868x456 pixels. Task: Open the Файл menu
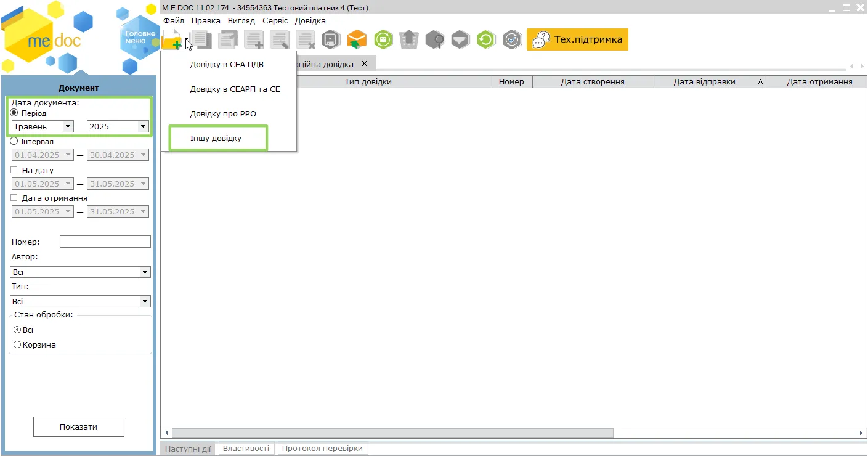pyautogui.click(x=174, y=20)
